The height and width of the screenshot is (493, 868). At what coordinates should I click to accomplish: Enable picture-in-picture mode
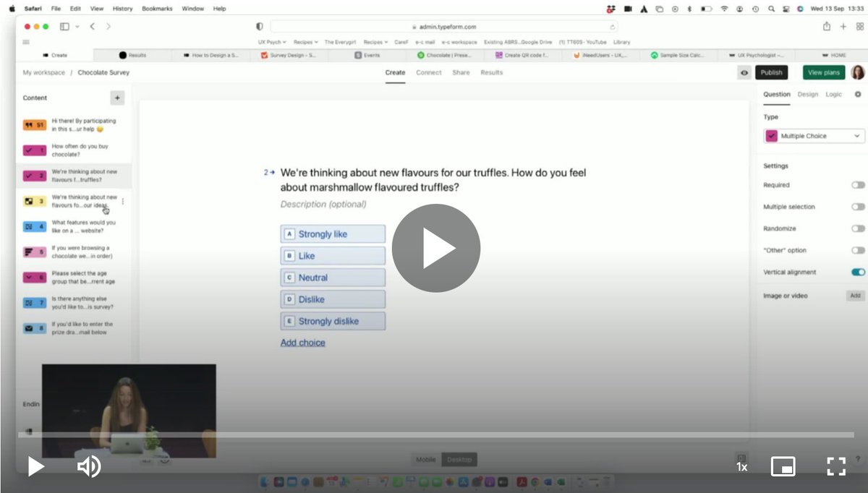click(783, 466)
